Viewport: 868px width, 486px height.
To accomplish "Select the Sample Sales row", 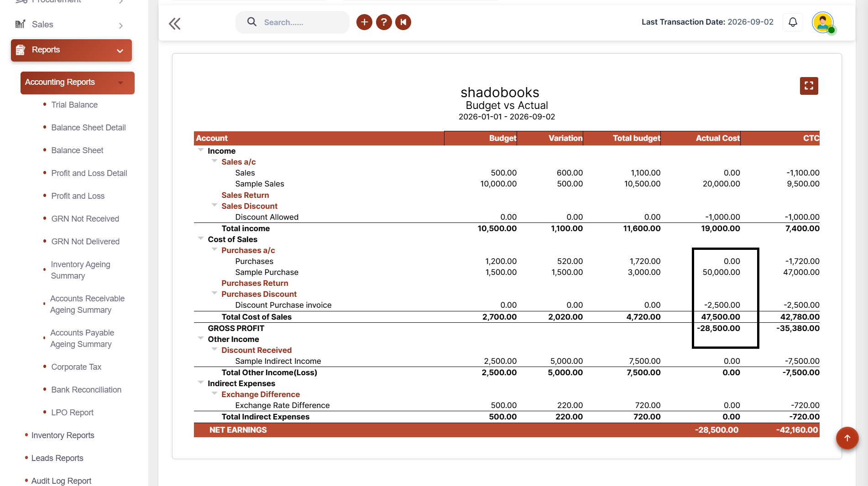I will pos(507,184).
